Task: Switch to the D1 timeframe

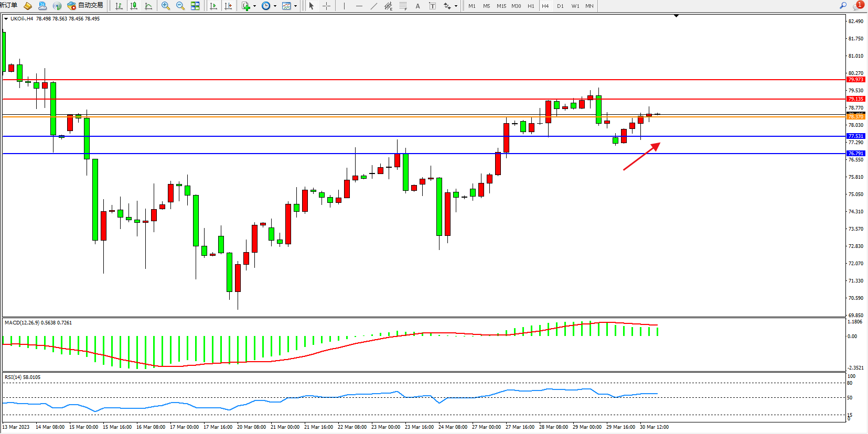Action: click(x=560, y=6)
